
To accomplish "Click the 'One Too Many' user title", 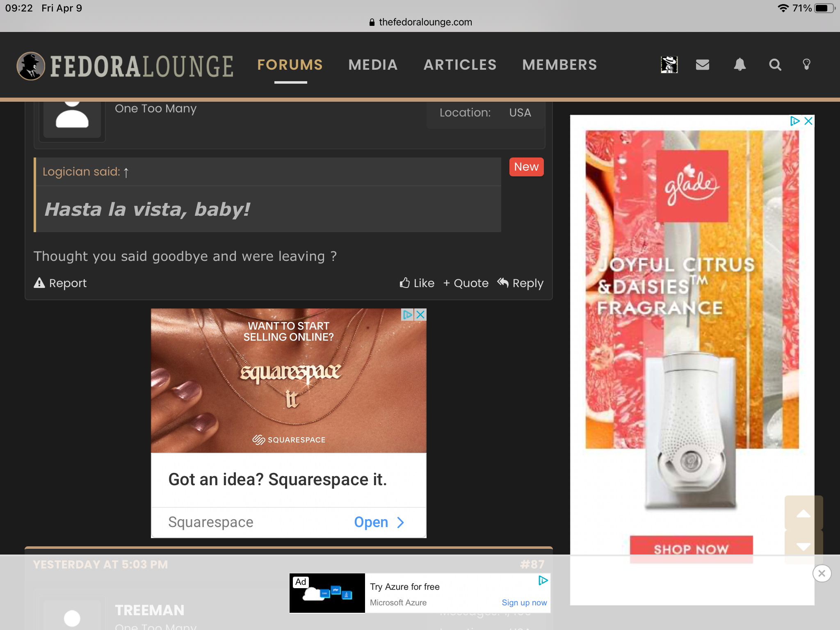I will (155, 108).
